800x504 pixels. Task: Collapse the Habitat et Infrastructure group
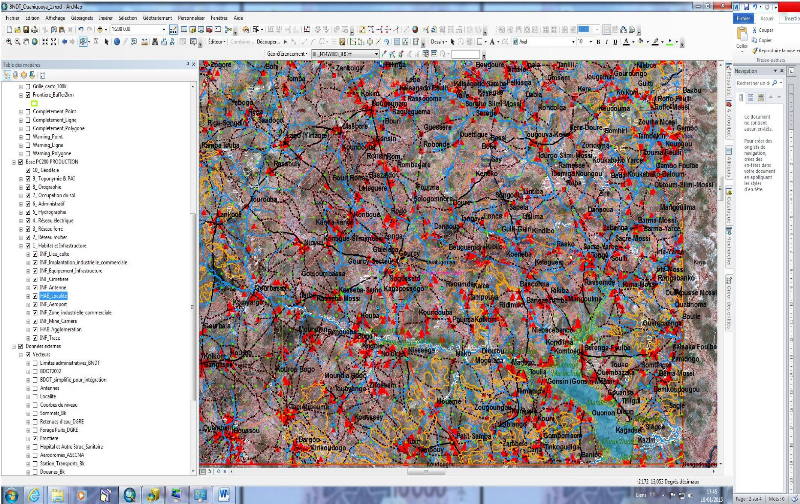coord(20,245)
